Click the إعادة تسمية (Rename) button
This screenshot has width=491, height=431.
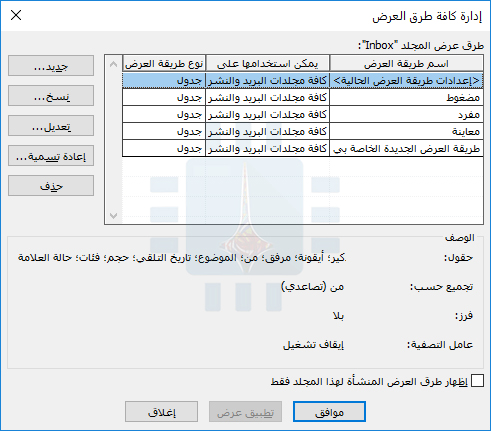(51, 156)
